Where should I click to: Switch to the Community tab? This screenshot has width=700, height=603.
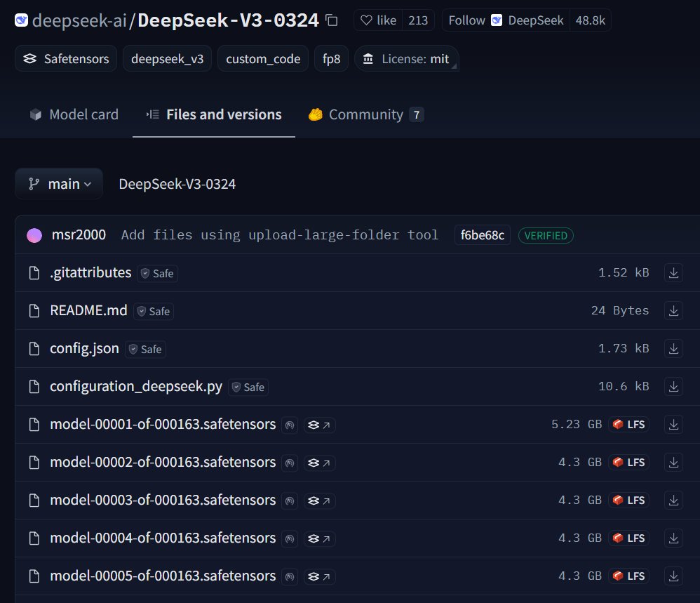pyautogui.click(x=365, y=114)
